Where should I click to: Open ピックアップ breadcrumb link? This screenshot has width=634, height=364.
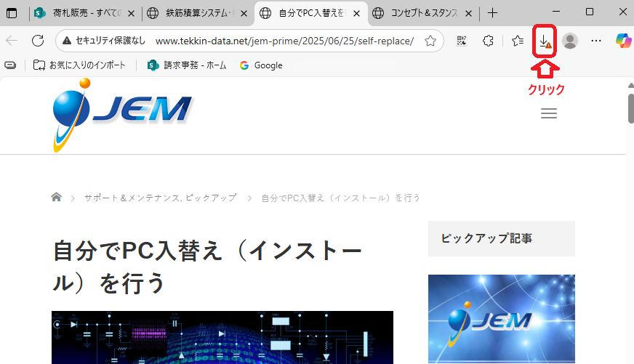click(x=212, y=198)
